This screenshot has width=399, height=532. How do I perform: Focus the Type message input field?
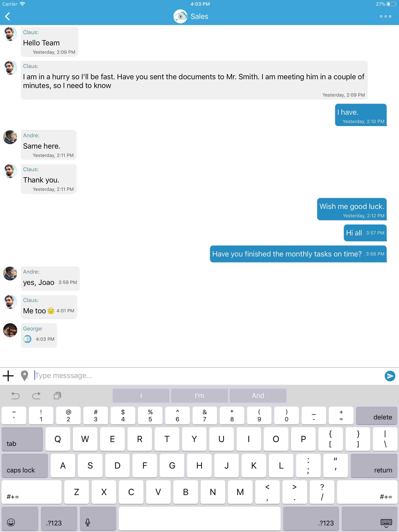207,376
